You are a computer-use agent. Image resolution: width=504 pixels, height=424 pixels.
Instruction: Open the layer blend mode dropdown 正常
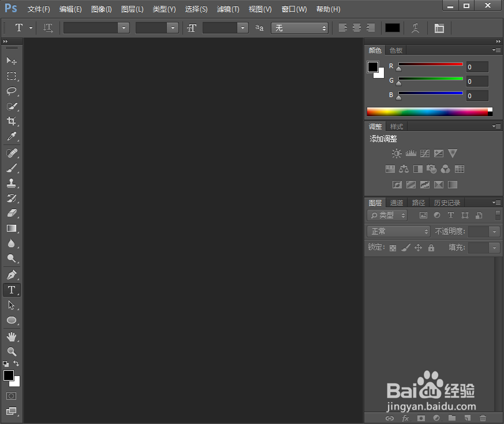[398, 231]
